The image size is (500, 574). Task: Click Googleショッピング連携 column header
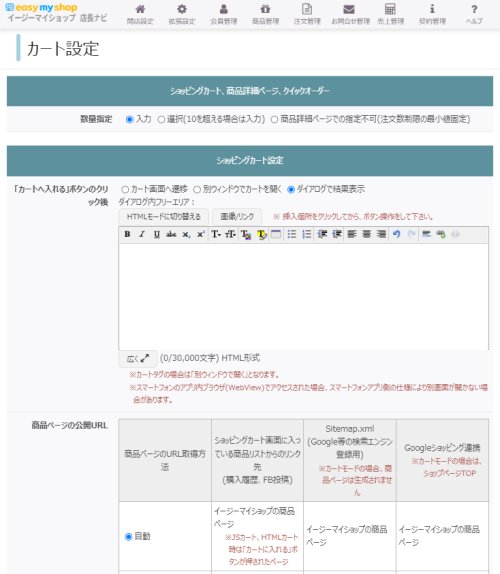[442, 460]
